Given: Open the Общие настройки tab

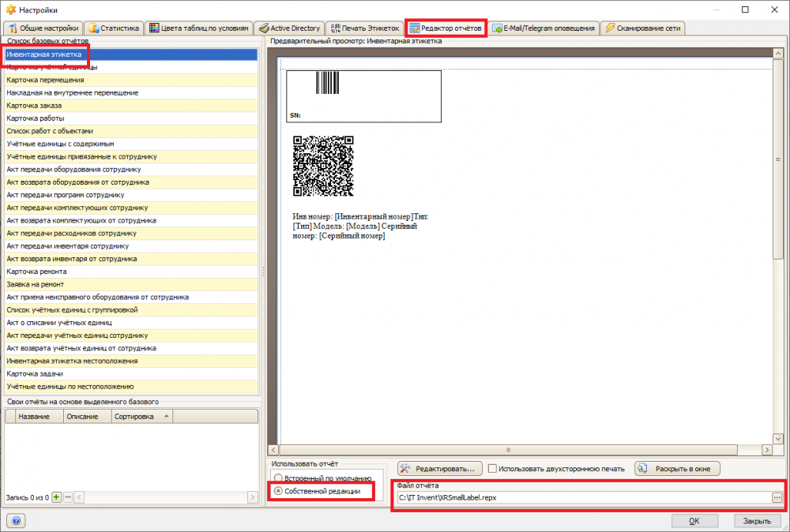Looking at the screenshot, I should click(x=43, y=28).
